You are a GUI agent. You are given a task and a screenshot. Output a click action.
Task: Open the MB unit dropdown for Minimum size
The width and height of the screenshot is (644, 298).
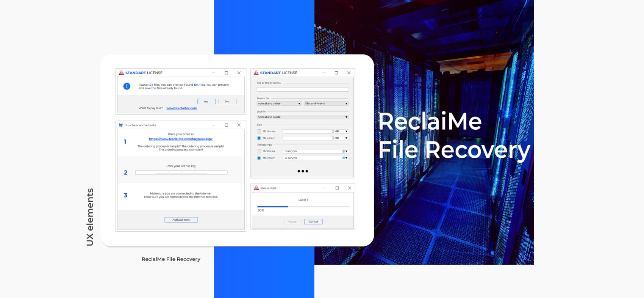(341, 132)
